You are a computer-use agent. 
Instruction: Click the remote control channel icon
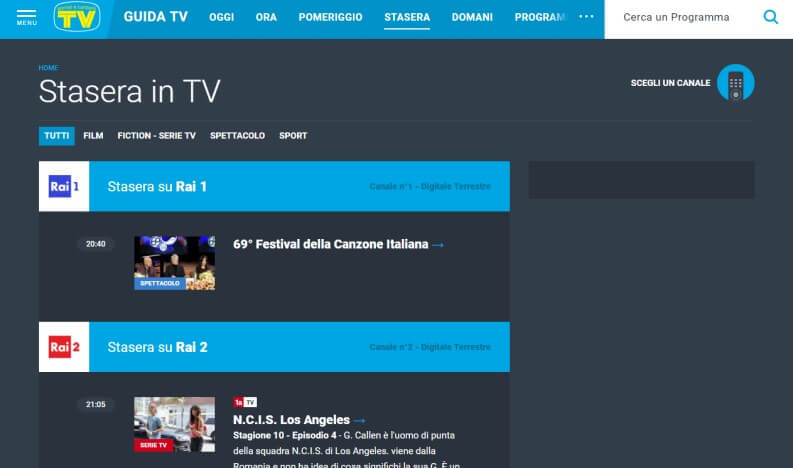(735, 83)
